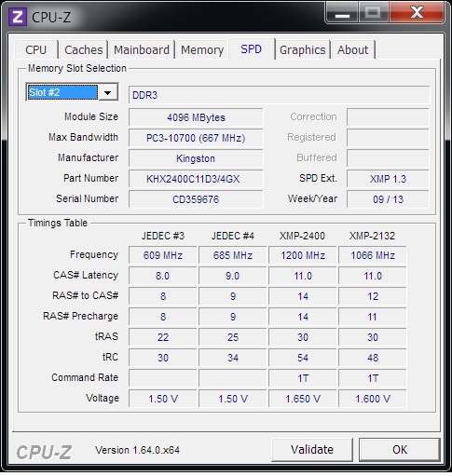Click the 1.600 V voltage cell

tap(373, 399)
